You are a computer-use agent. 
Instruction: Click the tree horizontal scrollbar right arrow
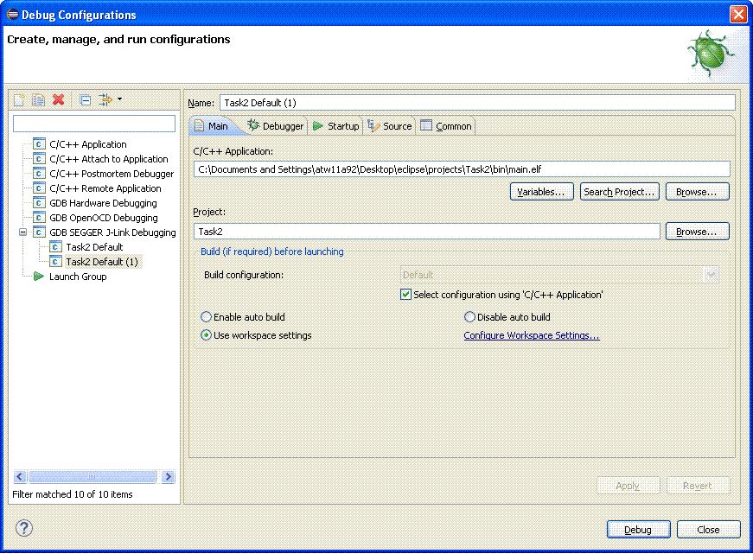click(x=168, y=476)
